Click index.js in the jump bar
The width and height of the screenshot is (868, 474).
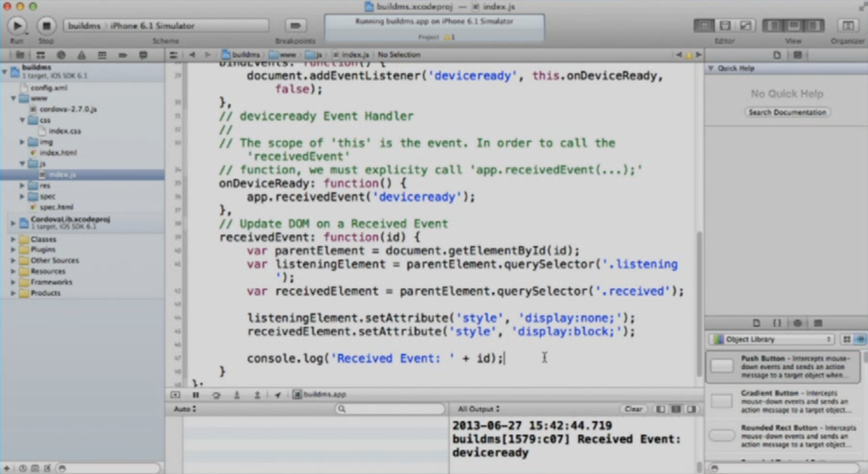[x=351, y=55]
